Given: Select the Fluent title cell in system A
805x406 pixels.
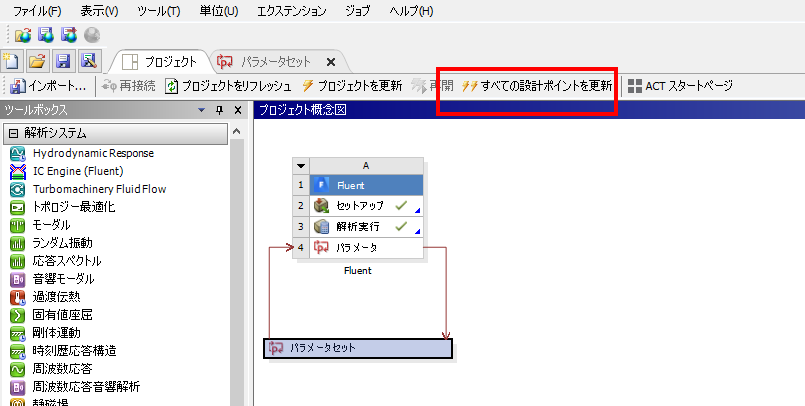Looking at the screenshot, I should (x=367, y=185).
